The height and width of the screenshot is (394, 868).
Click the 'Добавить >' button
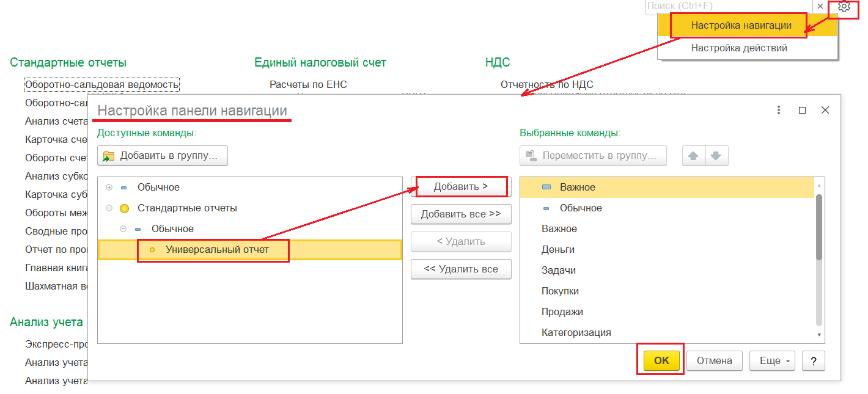pos(461,187)
